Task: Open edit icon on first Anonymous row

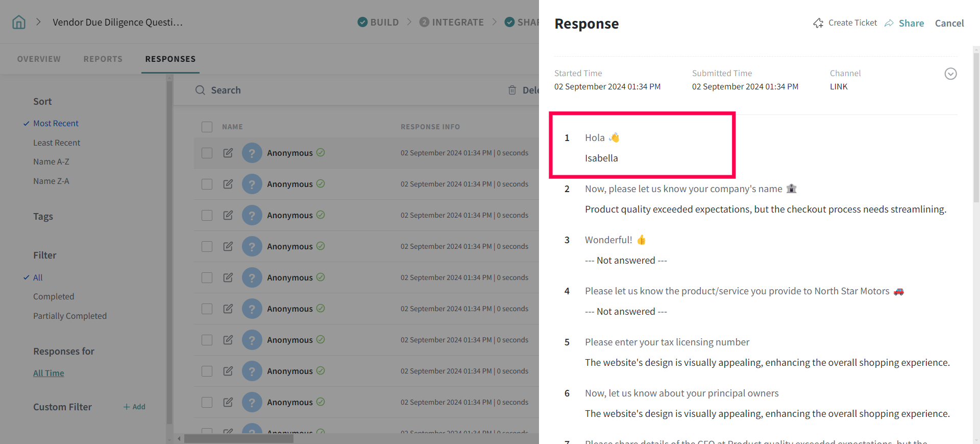Action: (228, 153)
